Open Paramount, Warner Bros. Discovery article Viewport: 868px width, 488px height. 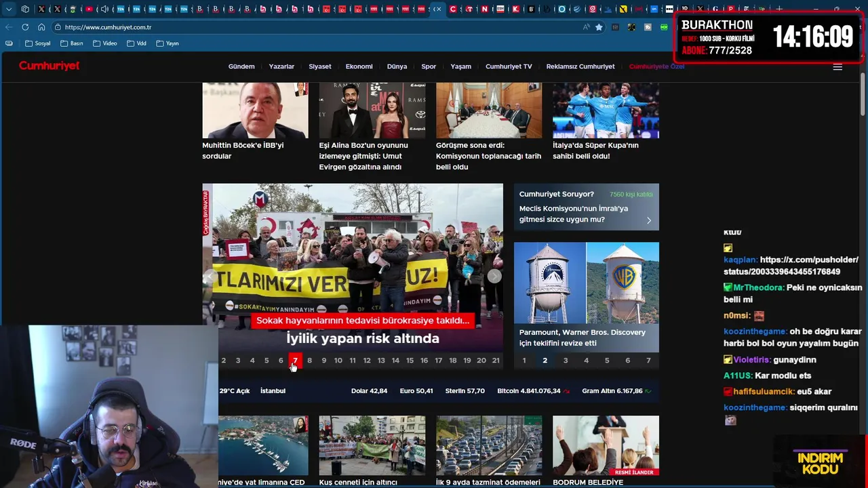[582, 338]
